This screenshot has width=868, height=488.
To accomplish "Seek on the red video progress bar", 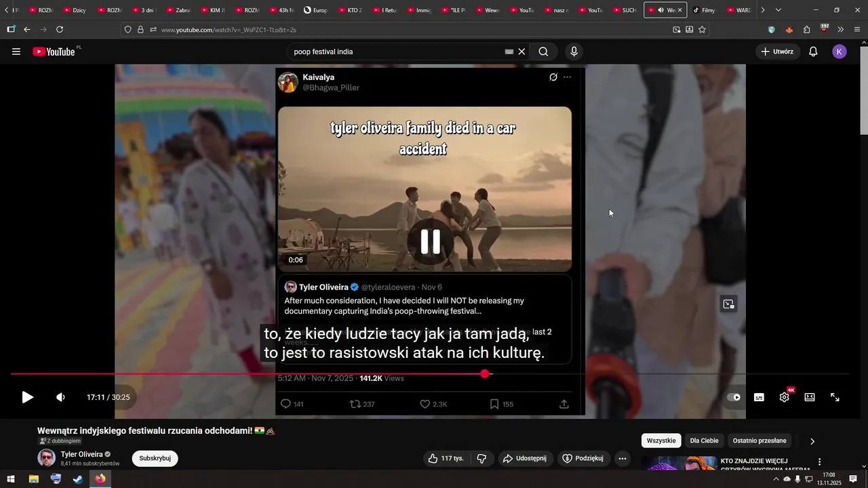I will tap(430, 374).
